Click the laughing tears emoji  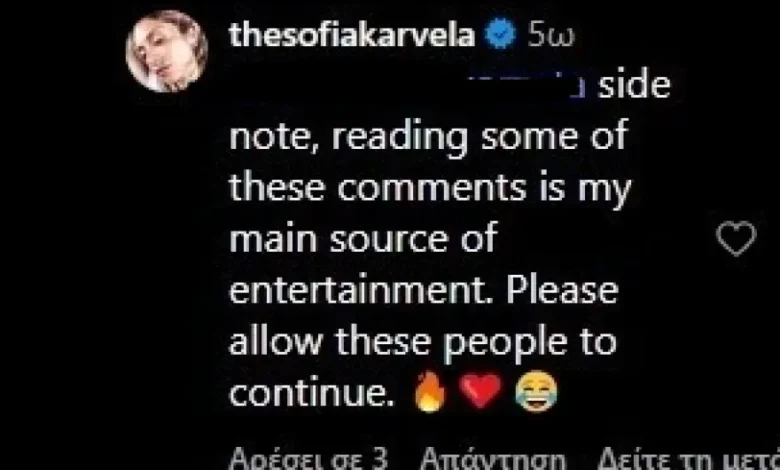(x=536, y=392)
